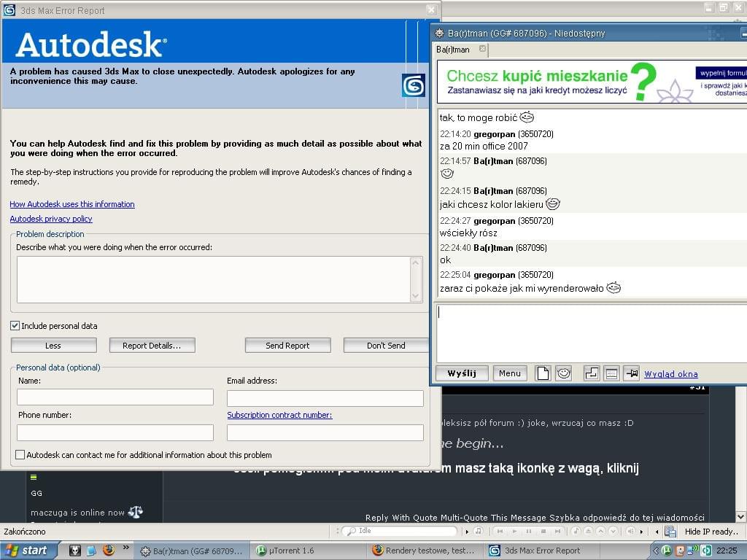Click the Phone number input field

pos(115,433)
